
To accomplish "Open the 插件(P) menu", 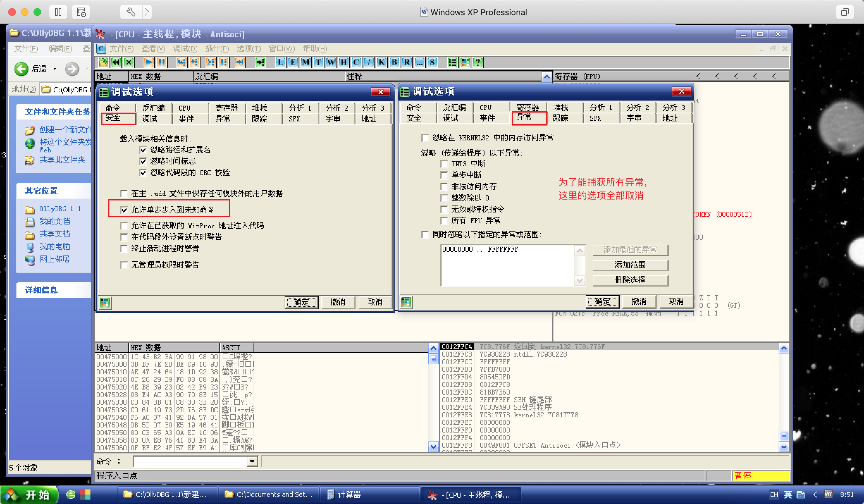I will coord(217,48).
